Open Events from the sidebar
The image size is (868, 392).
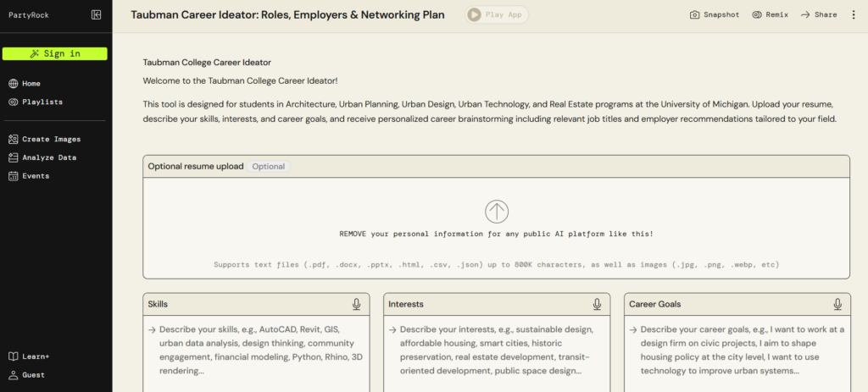[36, 176]
